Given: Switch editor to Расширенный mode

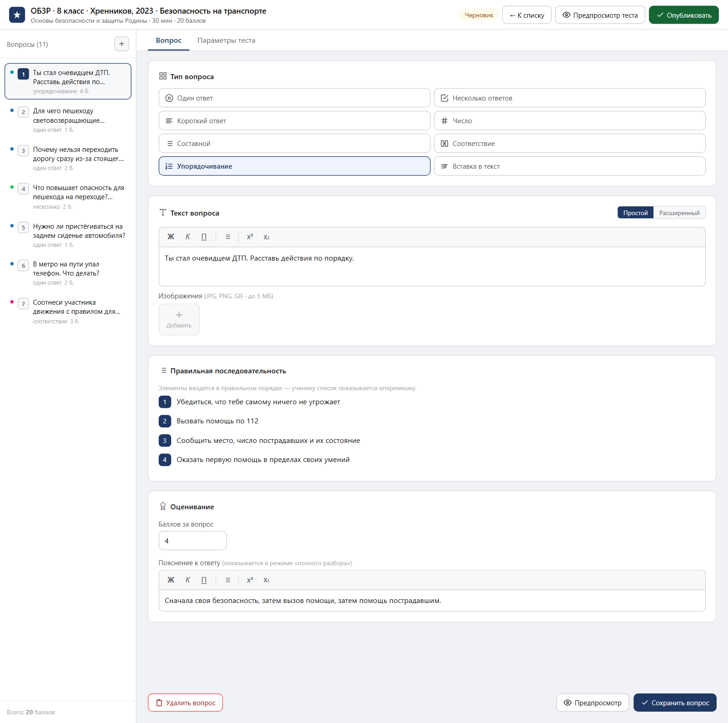Looking at the screenshot, I should [679, 213].
